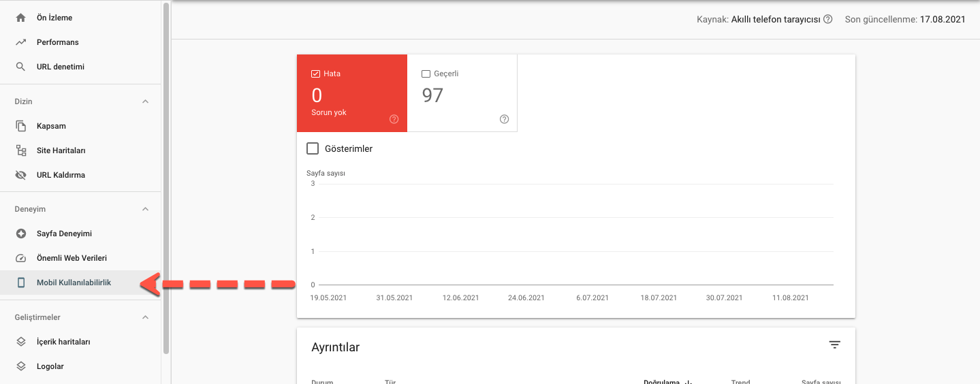Click the phone icon beside Mobil Kullanılabilirlik
The image size is (980, 384).
20,283
